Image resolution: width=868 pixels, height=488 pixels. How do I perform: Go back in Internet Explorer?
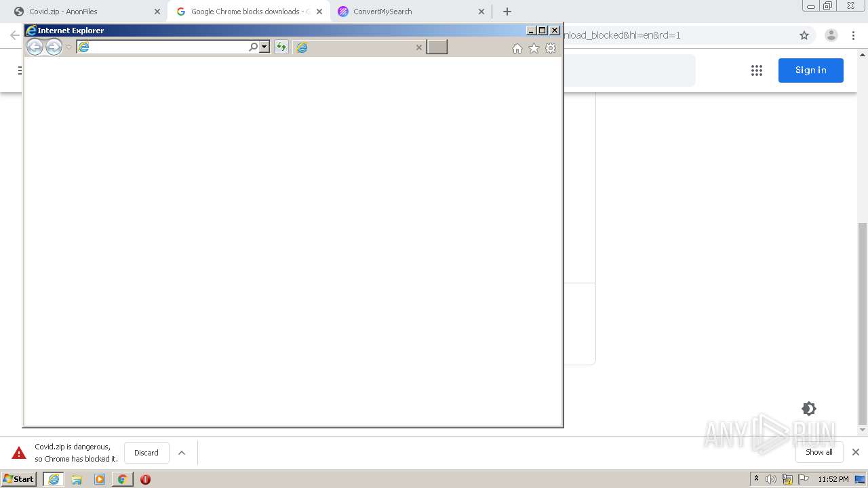pos(35,47)
